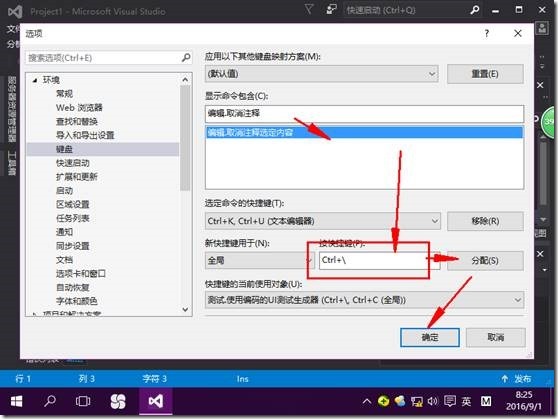Click the 移除(R) remove button
The image size is (558, 419).
point(485,221)
